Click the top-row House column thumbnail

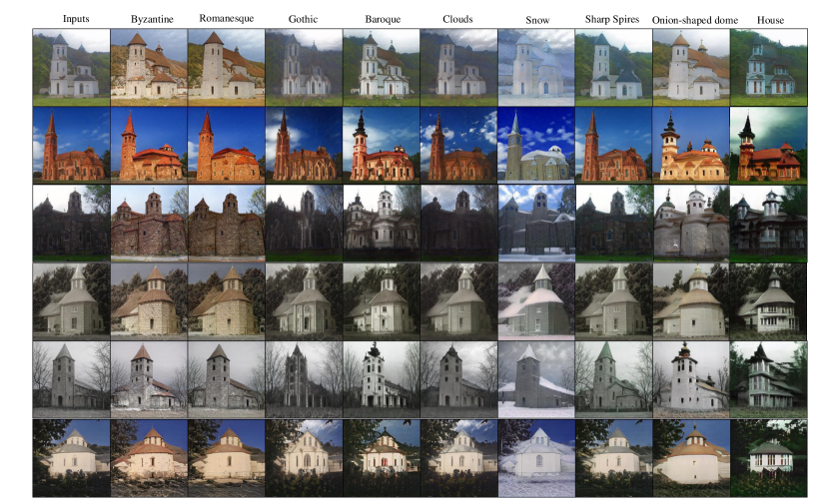[x=768, y=68]
